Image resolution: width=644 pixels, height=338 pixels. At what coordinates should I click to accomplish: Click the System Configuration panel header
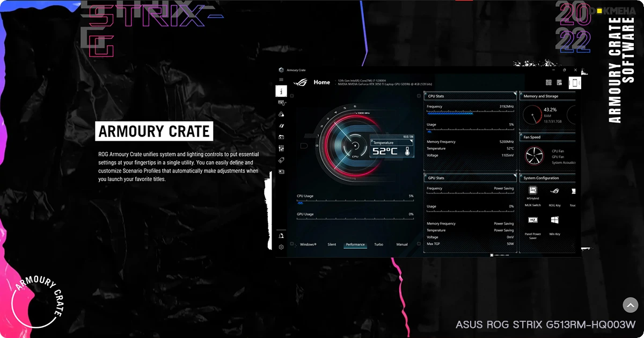point(547,178)
